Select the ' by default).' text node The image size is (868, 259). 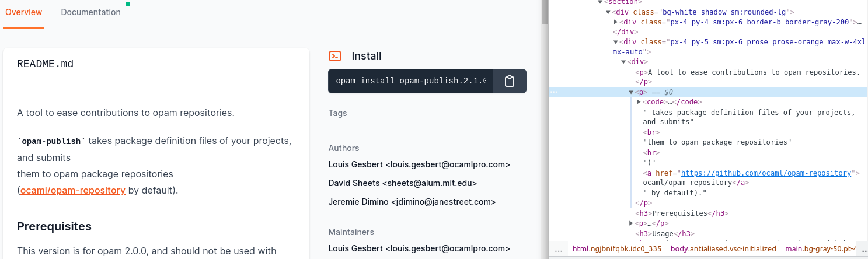(x=675, y=193)
